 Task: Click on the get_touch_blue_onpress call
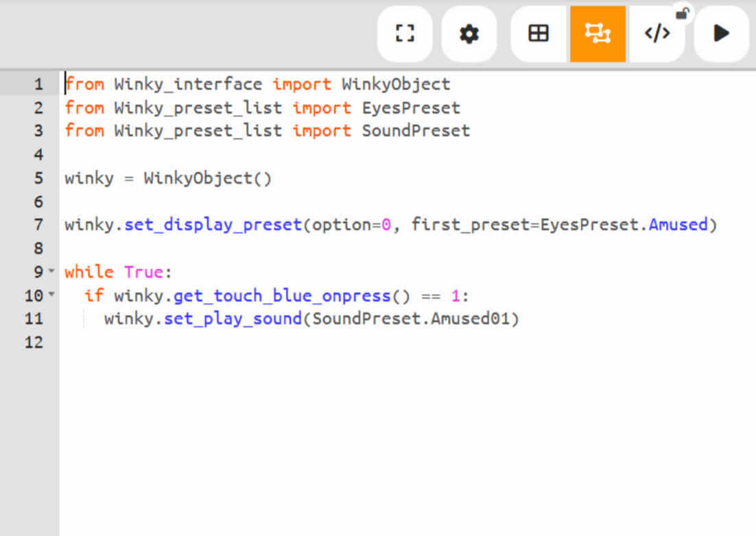pos(281,295)
